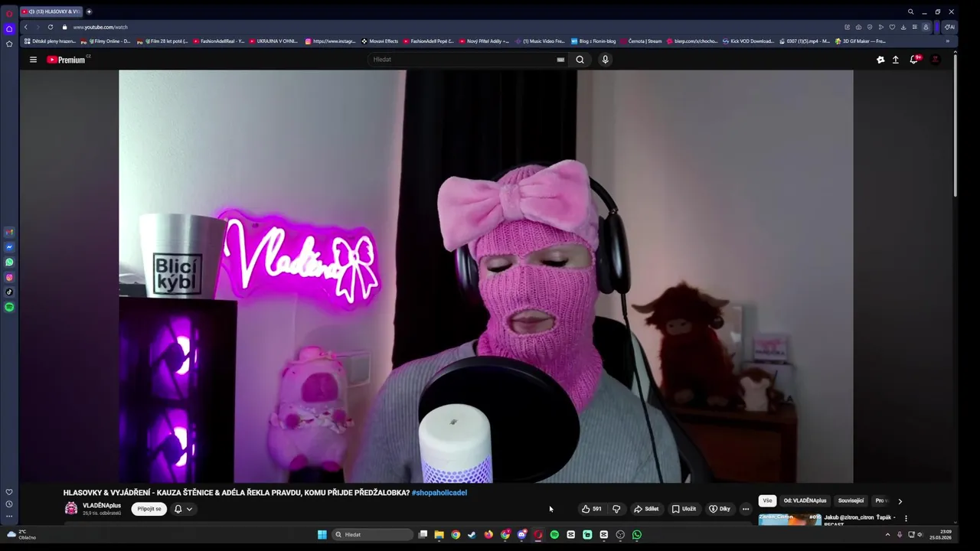The width and height of the screenshot is (980, 551).
Task: Open the UKRAJINA V OHNI bookmark
Action: [273, 41]
